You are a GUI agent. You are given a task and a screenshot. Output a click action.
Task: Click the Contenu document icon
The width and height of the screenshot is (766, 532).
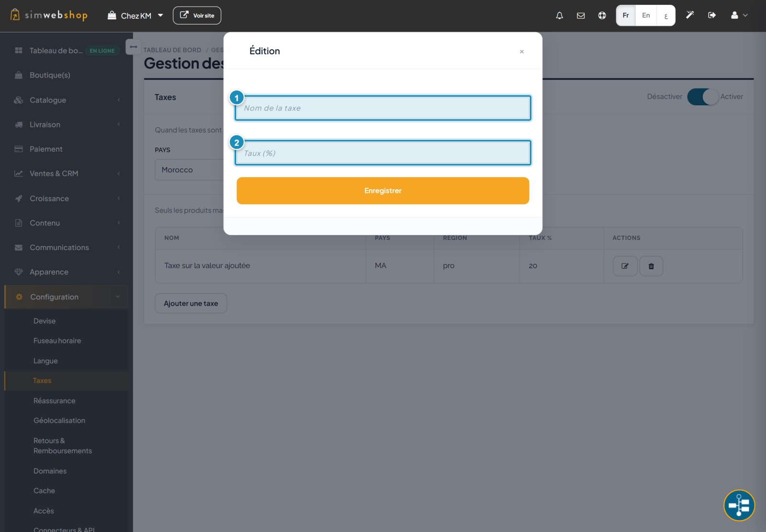[x=19, y=223]
